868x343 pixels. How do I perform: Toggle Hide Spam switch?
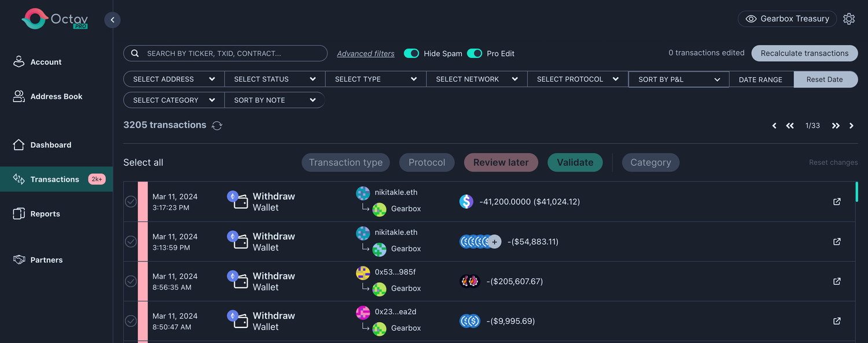[x=411, y=53]
